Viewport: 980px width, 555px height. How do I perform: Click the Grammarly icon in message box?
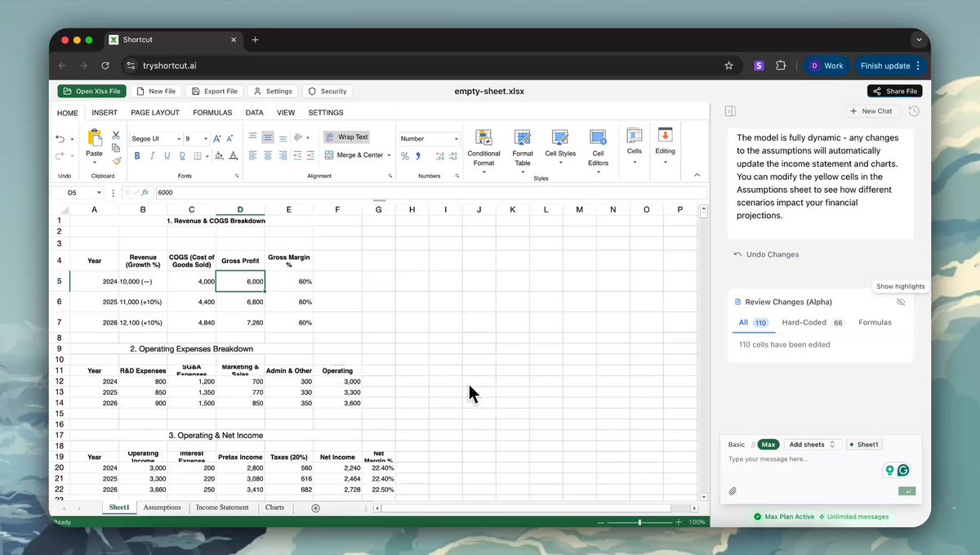coord(903,470)
